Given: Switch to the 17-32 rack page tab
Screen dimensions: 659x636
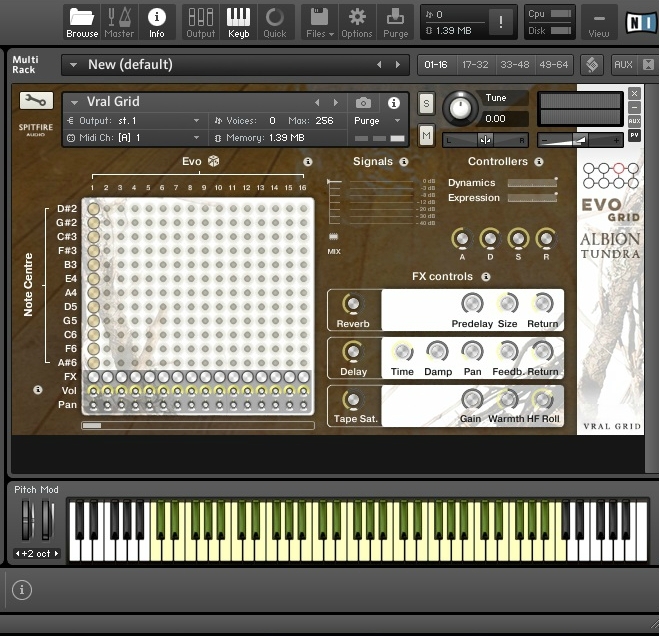Looking at the screenshot, I should pyautogui.click(x=475, y=65).
